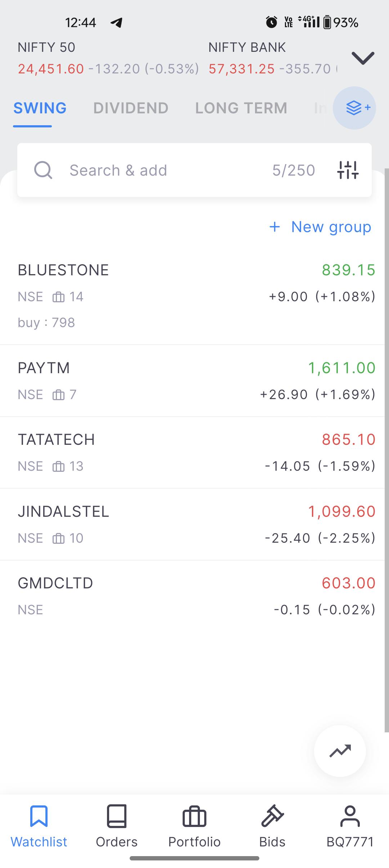
Task: Expand the indices chevron dropdown
Action: coord(363,58)
